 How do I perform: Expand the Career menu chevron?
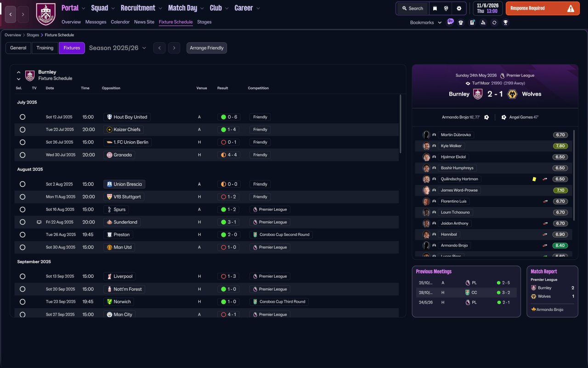pyautogui.click(x=258, y=8)
